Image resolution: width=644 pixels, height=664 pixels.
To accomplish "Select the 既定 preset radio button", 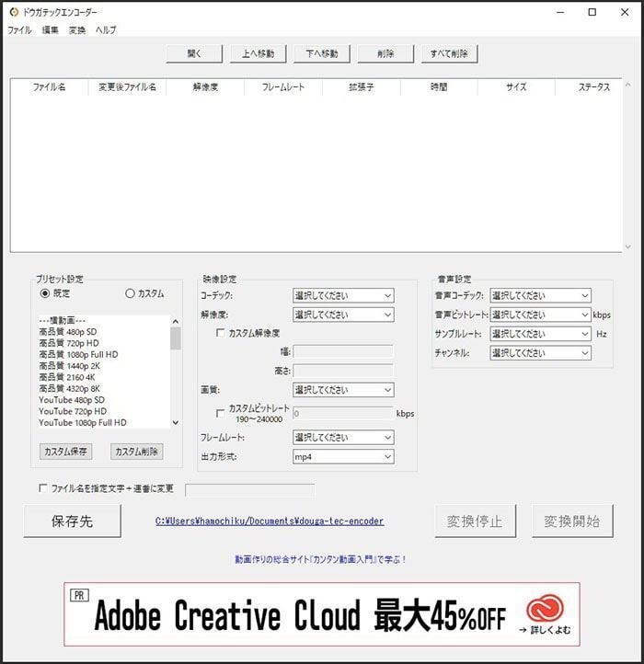I will tap(45, 293).
